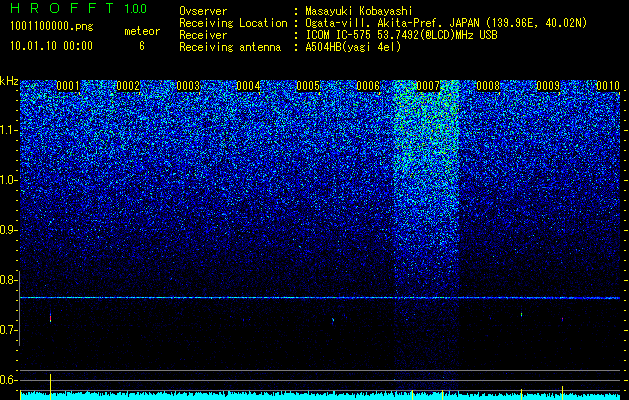Select observer name Masayuki Kobayashi
This screenshot has width=629, height=400.
click(x=359, y=11)
